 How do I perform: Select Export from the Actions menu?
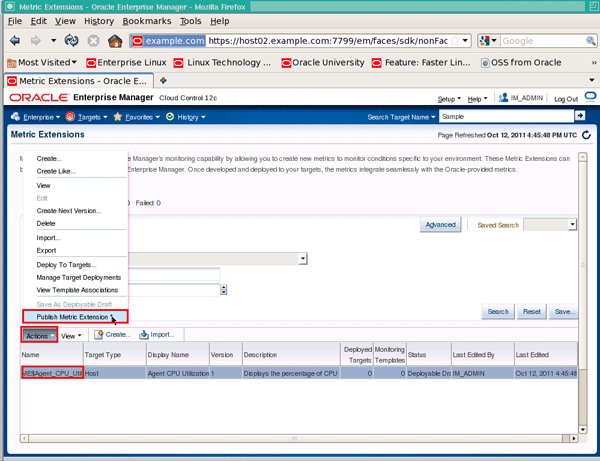pyautogui.click(x=46, y=250)
